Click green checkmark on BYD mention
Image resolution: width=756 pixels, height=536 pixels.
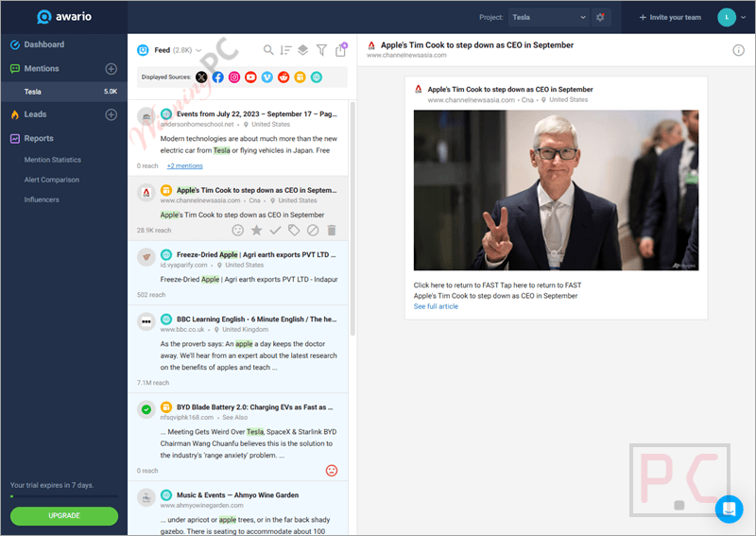(146, 410)
